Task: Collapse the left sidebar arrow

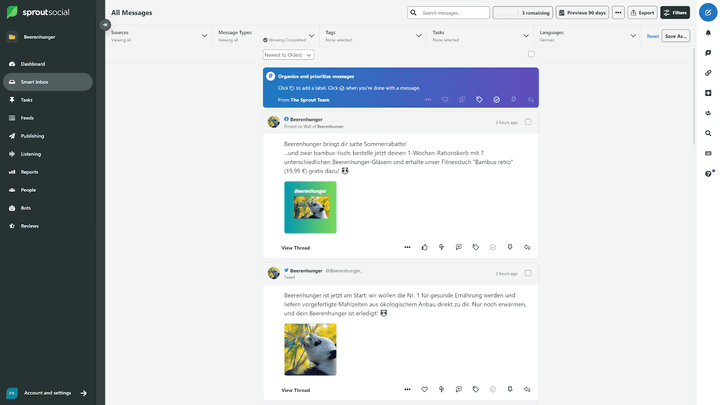Action: pos(105,25)
